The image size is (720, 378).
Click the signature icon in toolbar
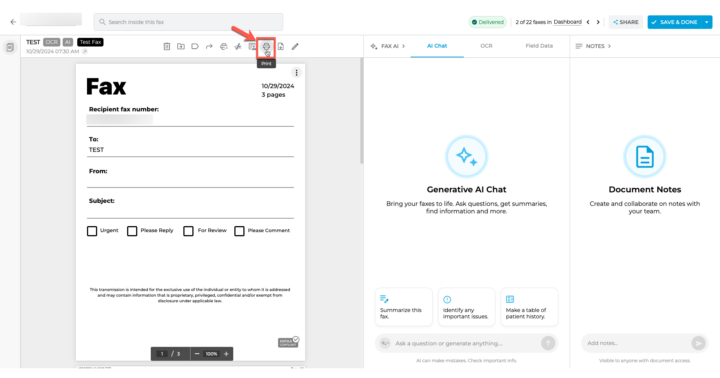pos(238,46)
